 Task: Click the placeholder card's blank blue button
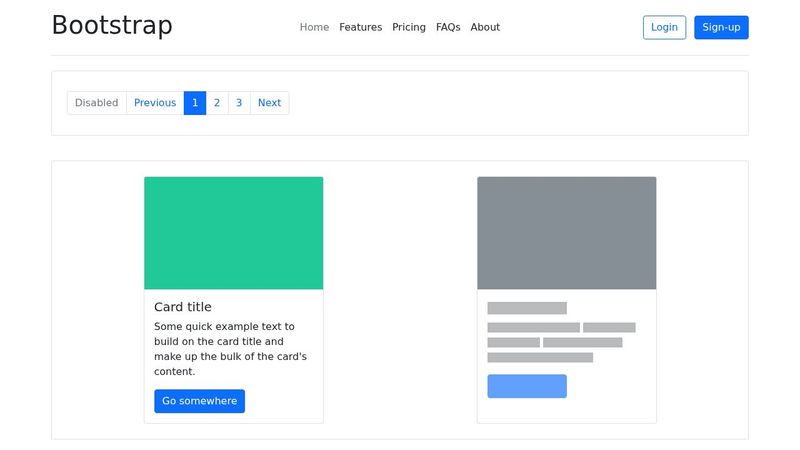(527, 386)
